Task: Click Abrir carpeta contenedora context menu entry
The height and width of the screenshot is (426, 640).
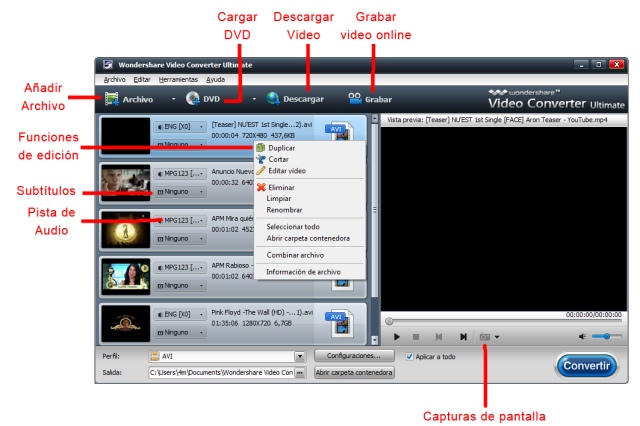Action: (x=309, y=238)
